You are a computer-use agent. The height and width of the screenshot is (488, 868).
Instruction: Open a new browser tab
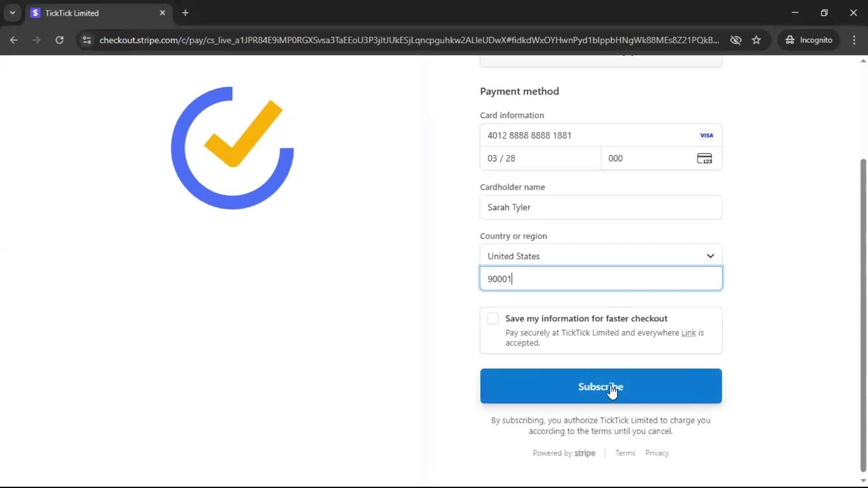pyautogui.click(x=185, y=13)
